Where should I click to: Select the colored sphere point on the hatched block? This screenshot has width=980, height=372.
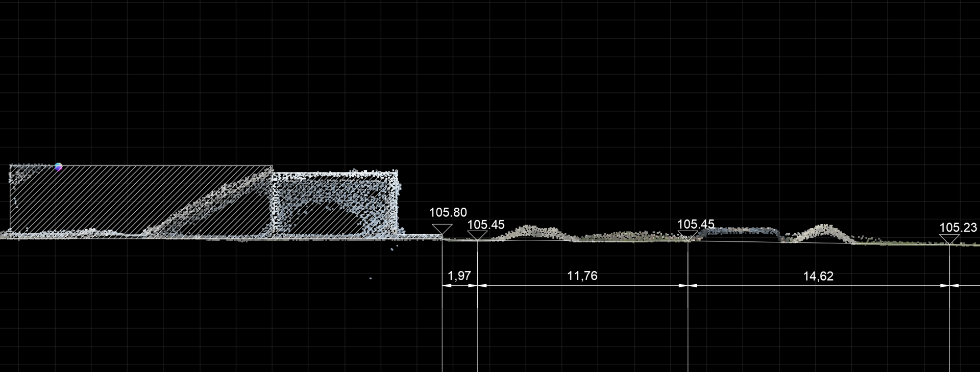pyautogui.click(x=59, y=166)
